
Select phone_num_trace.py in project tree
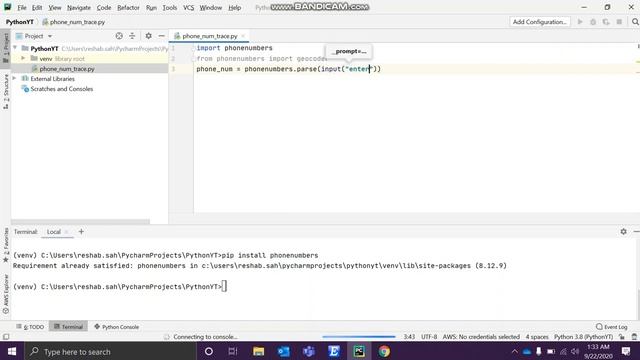(x=67, y=69)
